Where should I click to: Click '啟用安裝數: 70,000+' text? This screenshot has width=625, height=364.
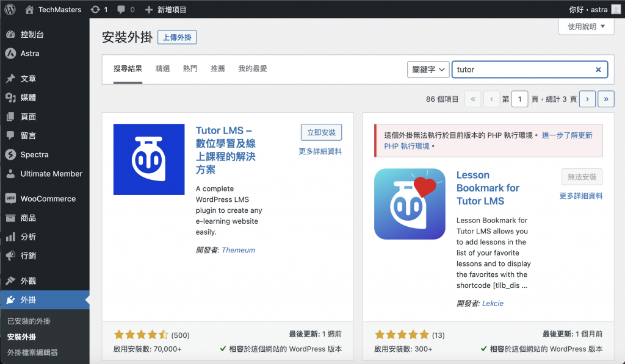coord(148,349)
